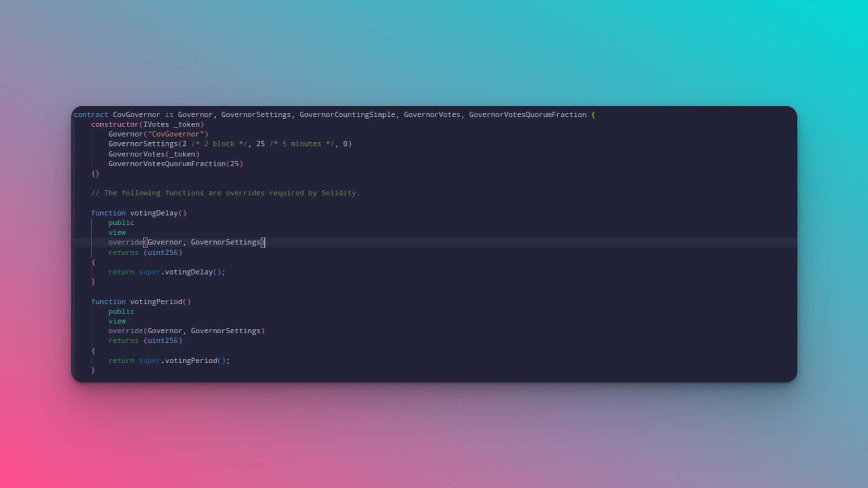Click "returns (uint256)" in the votingPeriod function
The height and width of the screenshot is (488, 868).
pyautogui.click(x=145, y=341)
